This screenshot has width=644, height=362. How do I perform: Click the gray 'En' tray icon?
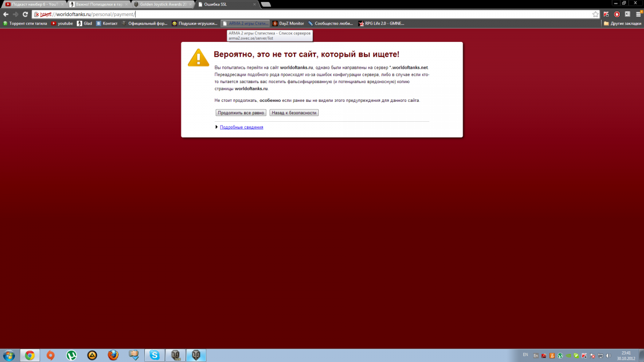click(x=536, y=356)
